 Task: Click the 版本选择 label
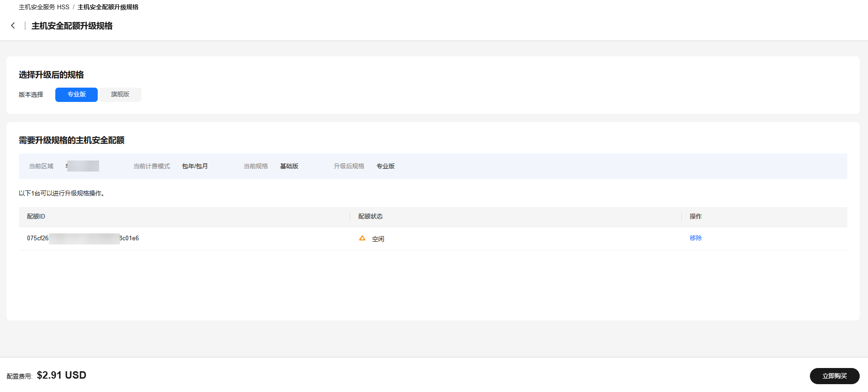point(31,95)
